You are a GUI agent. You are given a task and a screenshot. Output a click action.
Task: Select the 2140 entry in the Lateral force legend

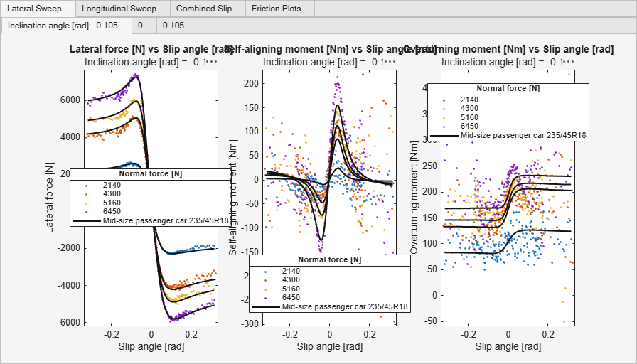point(112,186)
